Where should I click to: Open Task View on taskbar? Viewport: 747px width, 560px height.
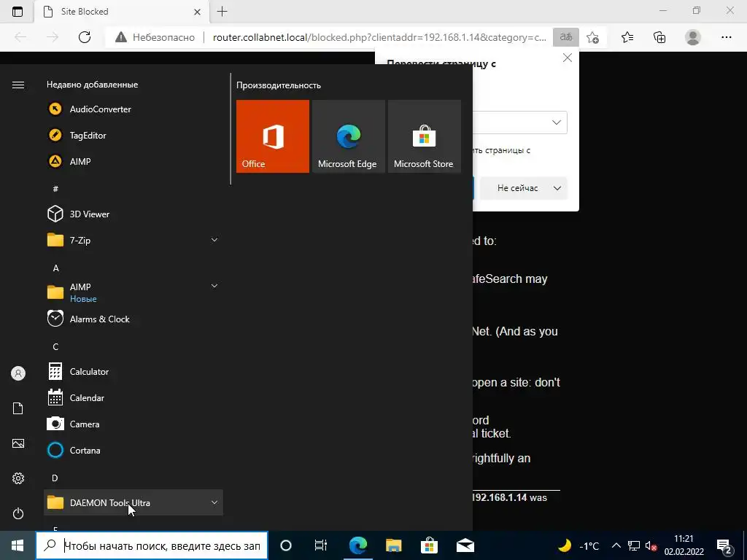321,545
